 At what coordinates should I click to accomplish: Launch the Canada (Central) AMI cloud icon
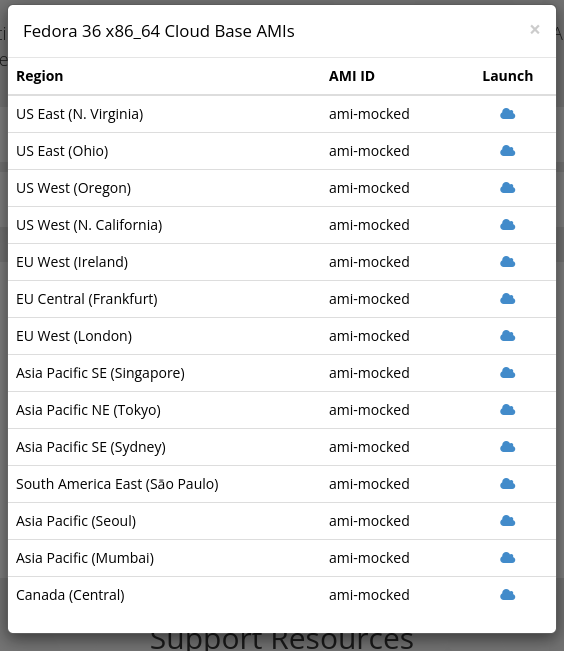point(508,595)
